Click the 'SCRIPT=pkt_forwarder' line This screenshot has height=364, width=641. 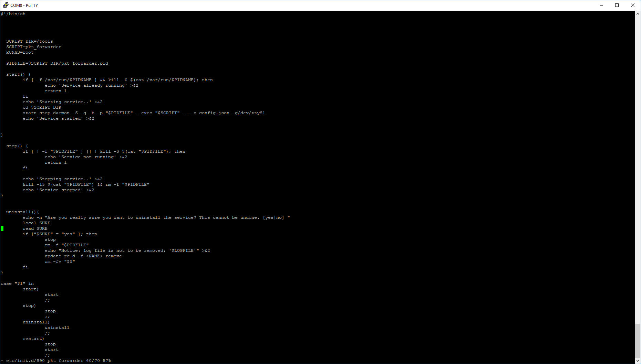click(34, 47)
